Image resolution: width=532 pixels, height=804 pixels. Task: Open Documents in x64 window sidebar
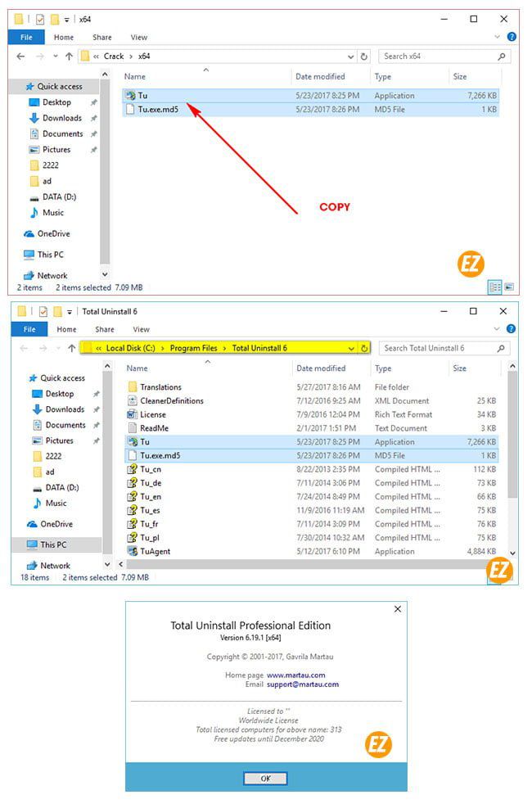pos(62,133)
